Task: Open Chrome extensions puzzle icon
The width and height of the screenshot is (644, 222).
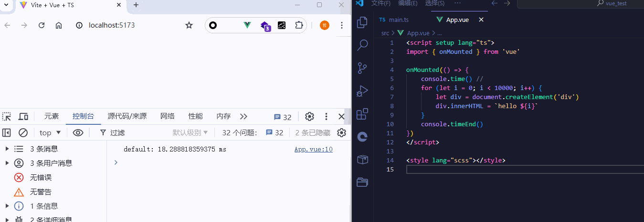Action: 299,25
